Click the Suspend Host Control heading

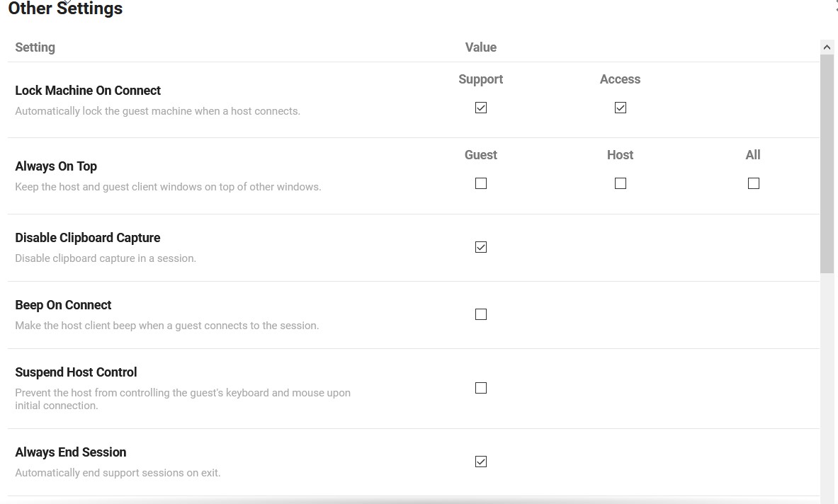(x=76, y=372)
